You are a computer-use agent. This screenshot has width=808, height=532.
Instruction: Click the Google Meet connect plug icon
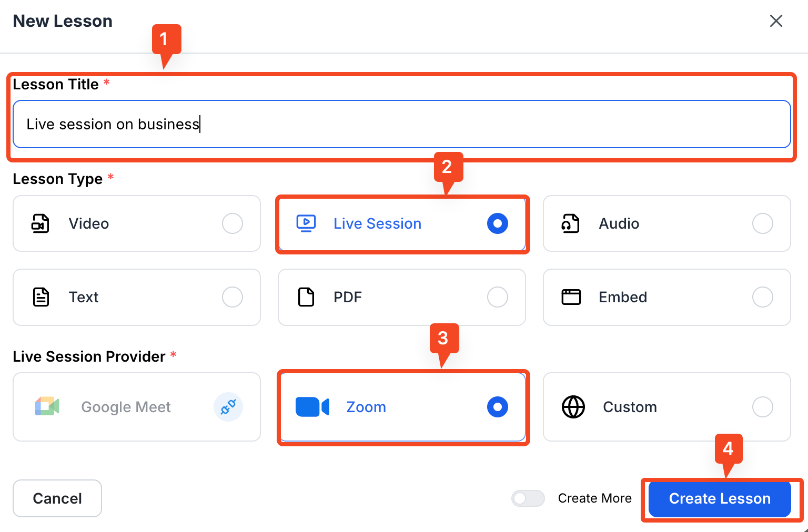(228, 407)
